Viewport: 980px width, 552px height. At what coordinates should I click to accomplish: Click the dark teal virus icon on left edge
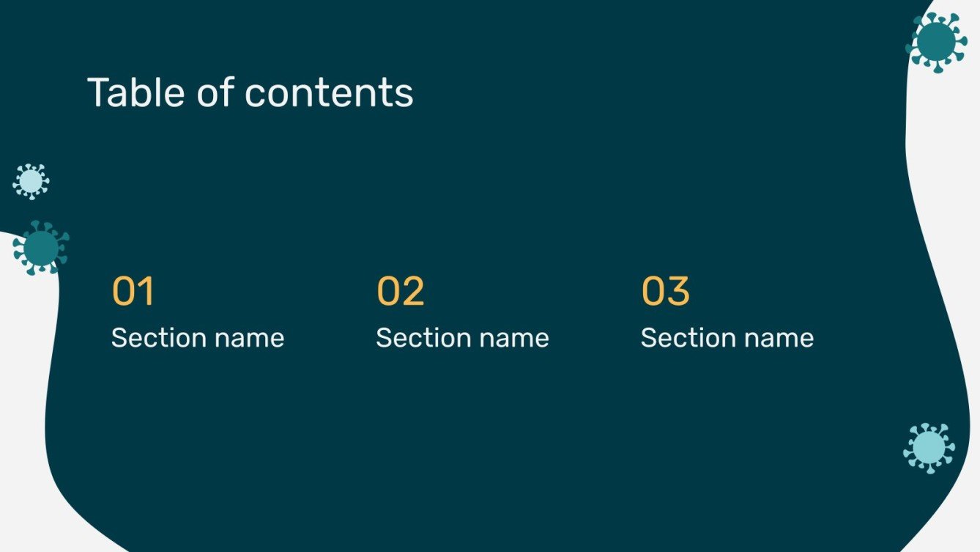[x=40, y=248]
